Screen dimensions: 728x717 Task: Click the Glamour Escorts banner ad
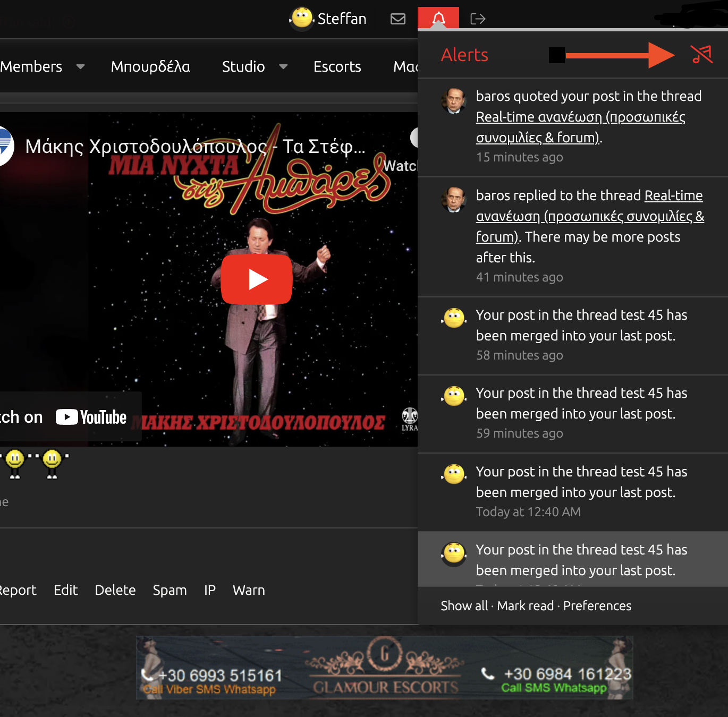(384, 668)
